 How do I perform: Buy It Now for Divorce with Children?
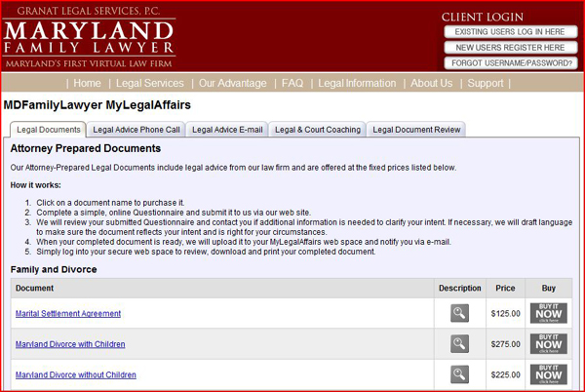(x=548, y=344)
